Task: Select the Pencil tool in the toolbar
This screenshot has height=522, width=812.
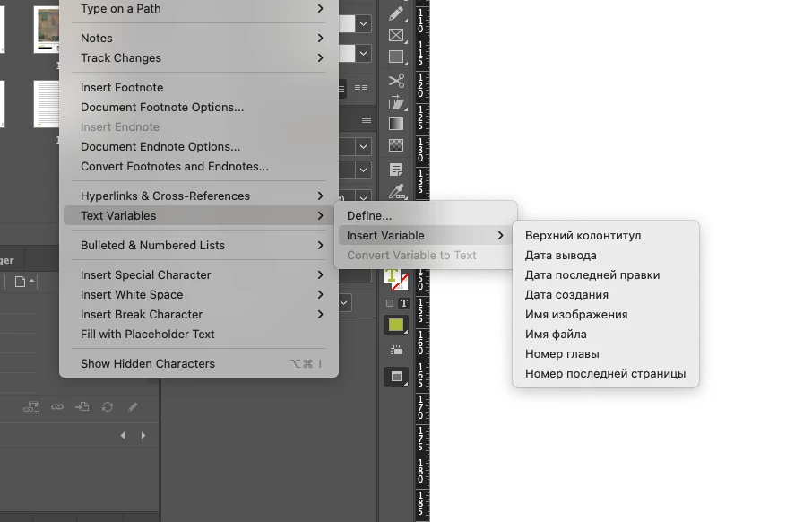Action: point(396,13)
